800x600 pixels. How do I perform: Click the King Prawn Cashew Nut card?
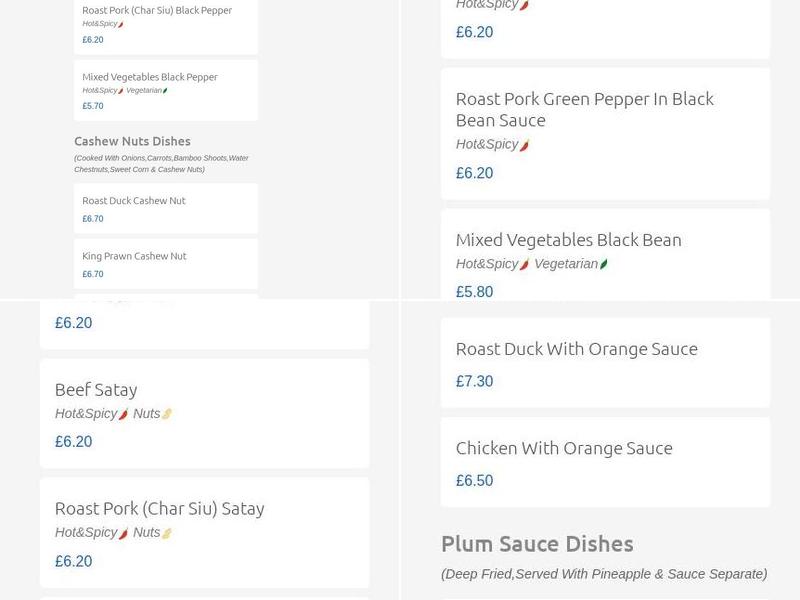(165, 263)
